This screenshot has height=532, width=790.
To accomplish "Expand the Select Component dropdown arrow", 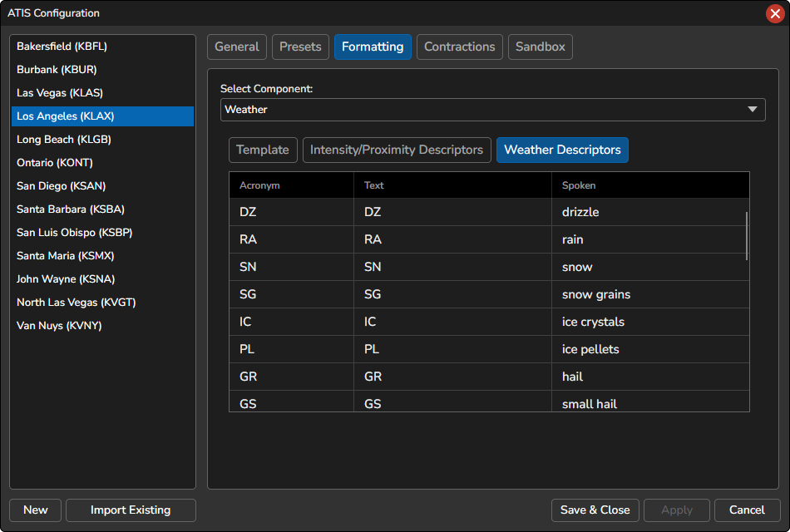I will [752, 110].
